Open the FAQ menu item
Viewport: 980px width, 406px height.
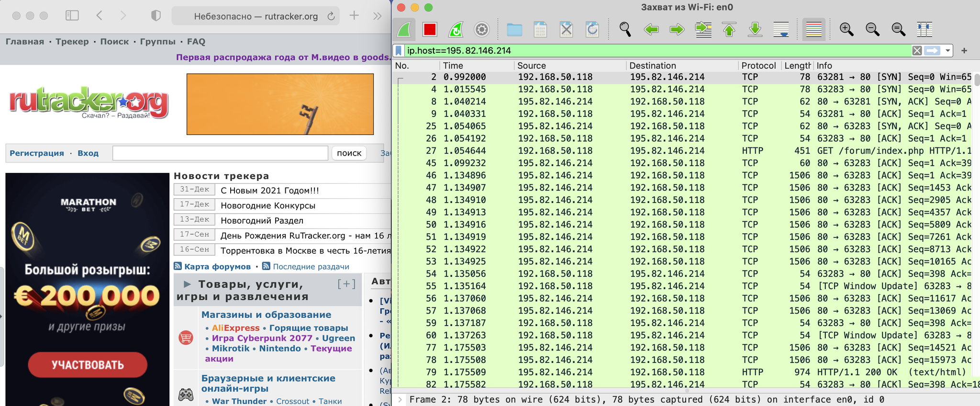(x=196, y=42)
